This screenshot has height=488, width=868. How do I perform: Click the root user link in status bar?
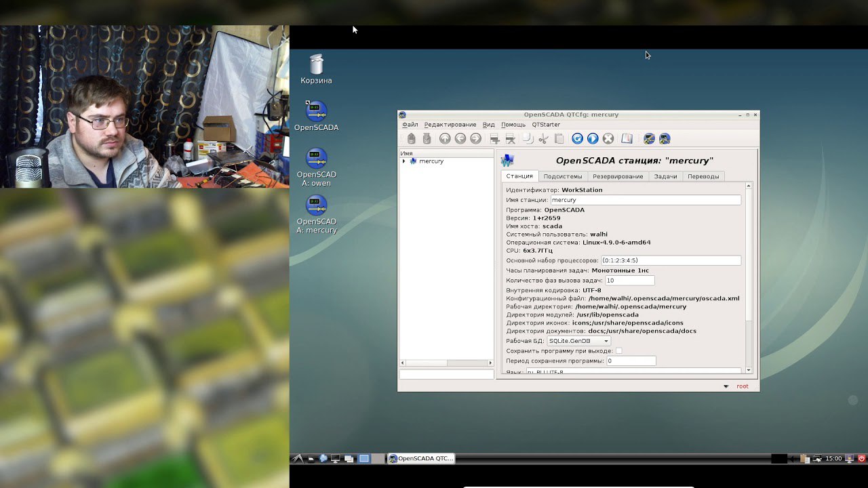[x=743, y=386]
